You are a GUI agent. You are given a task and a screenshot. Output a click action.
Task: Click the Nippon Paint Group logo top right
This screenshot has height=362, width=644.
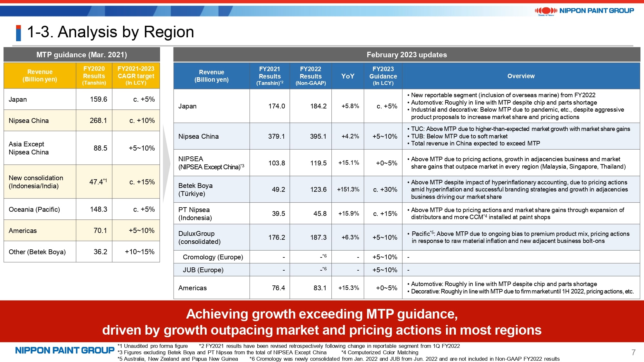584,11
